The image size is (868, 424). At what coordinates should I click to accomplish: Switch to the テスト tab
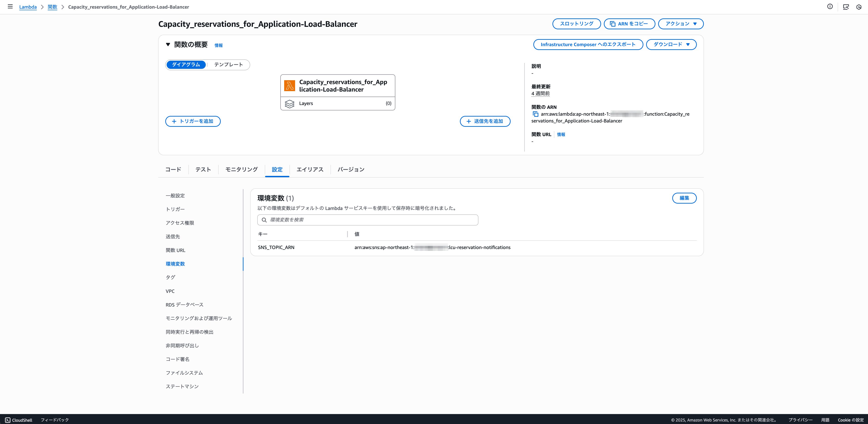[x=203, y=170]
